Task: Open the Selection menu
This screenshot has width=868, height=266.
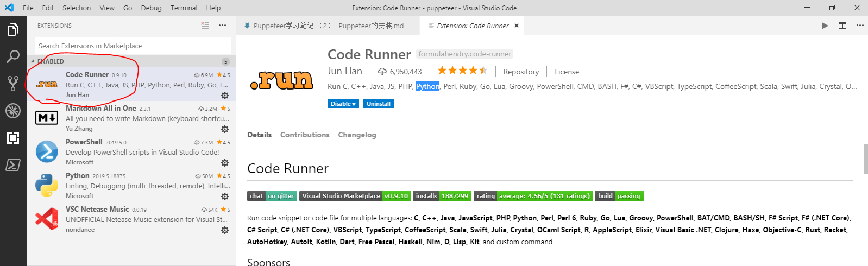Action: (x=77, y=8)
